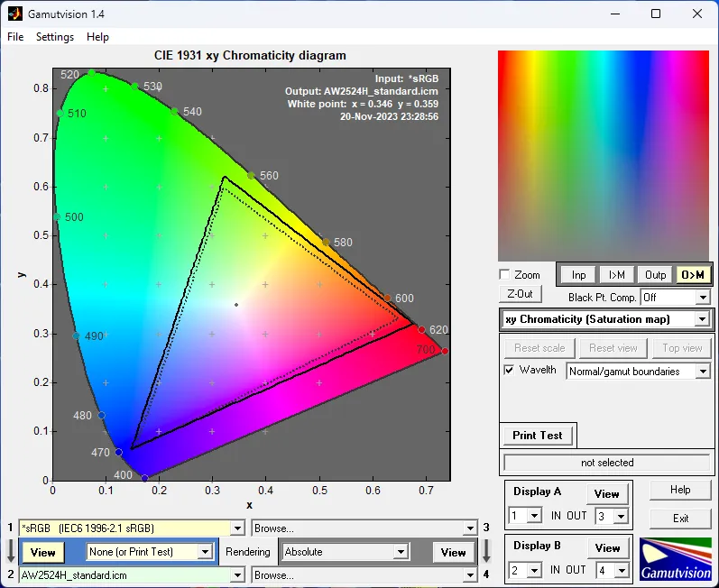Switch to the Inp display mode

coord(578,275)
